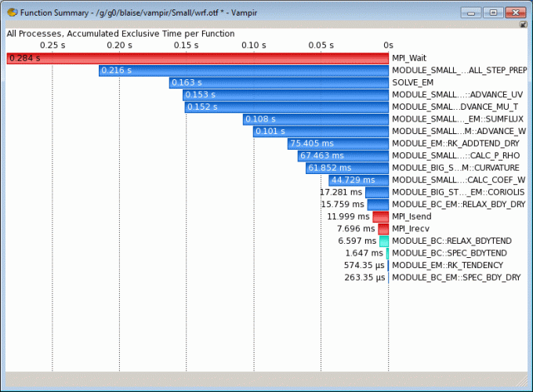Click the 7.696 ms value
533x392 pixels.
pyautogui.click(x=356, y=229)
